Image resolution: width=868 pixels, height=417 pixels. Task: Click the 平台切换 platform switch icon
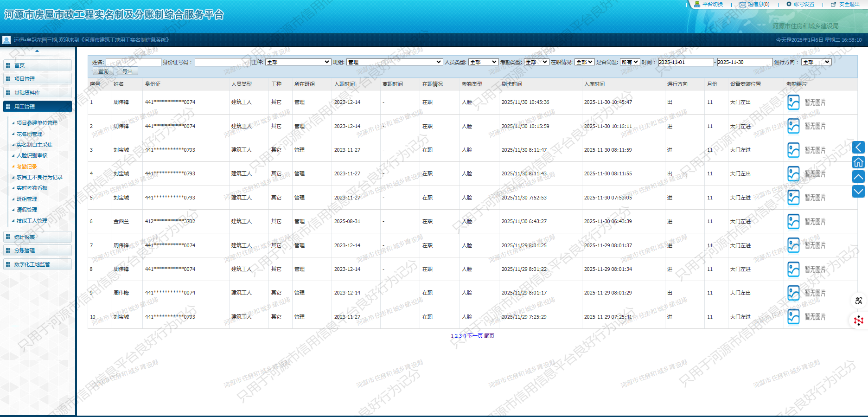pos(697,4)
